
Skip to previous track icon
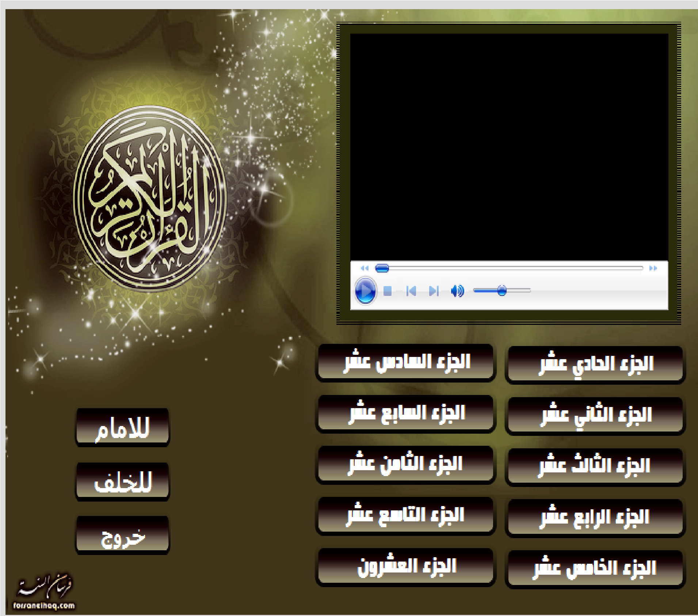click(x=411, y=291)
